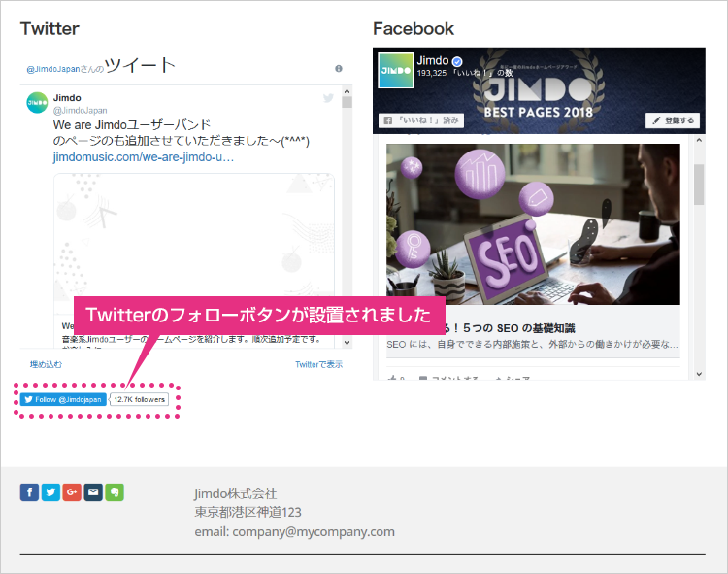This screenshot has width=728, height=574.
Task: Click the Twitter timeline scroll down arrow
Action: pyautogui.click(x=347, y=343)
